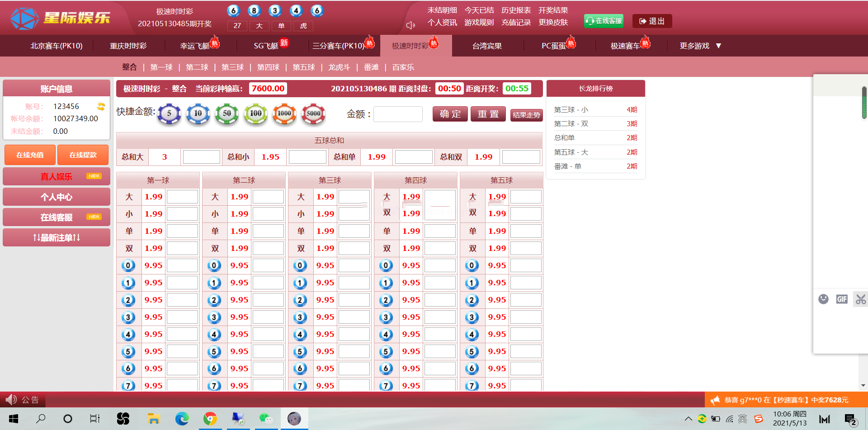Click the emoji smiley icon
The height and width of the screenshot is (430, 868).
click(x=823, y=299)
